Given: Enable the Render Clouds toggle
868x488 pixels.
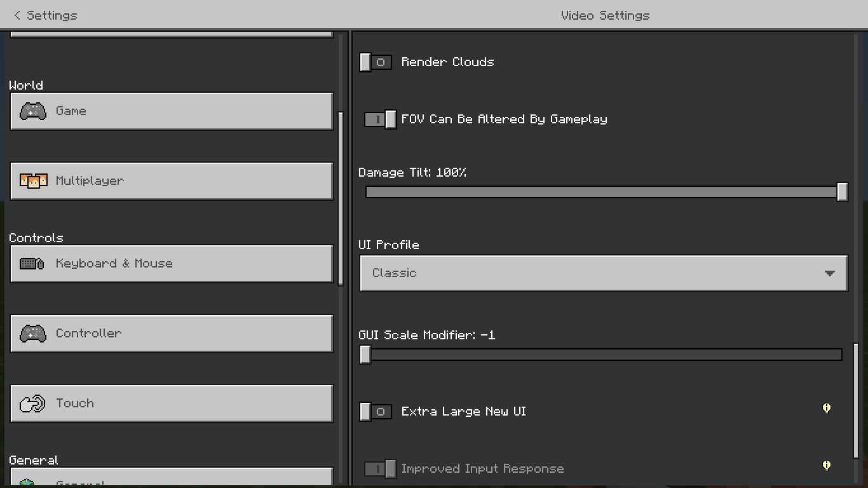Looking at the screenshot, I should tap(376, 62).
